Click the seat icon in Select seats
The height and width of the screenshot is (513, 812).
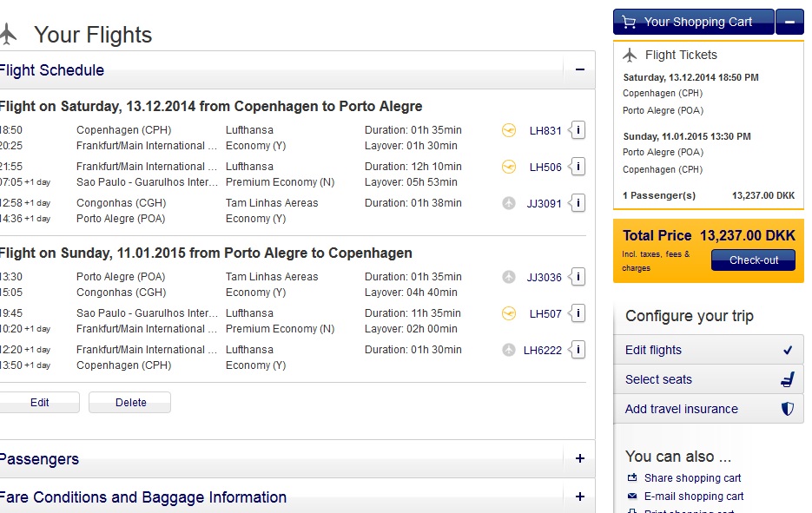tap(787, 379)
